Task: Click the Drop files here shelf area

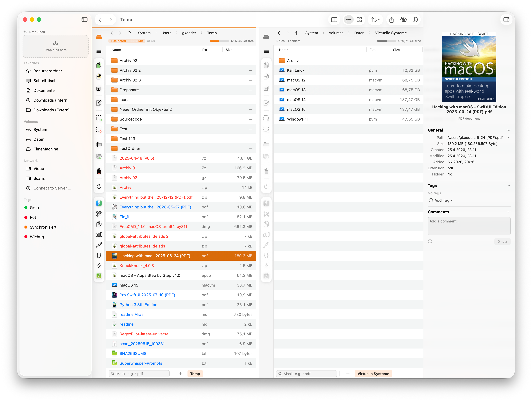Action: 55,46
